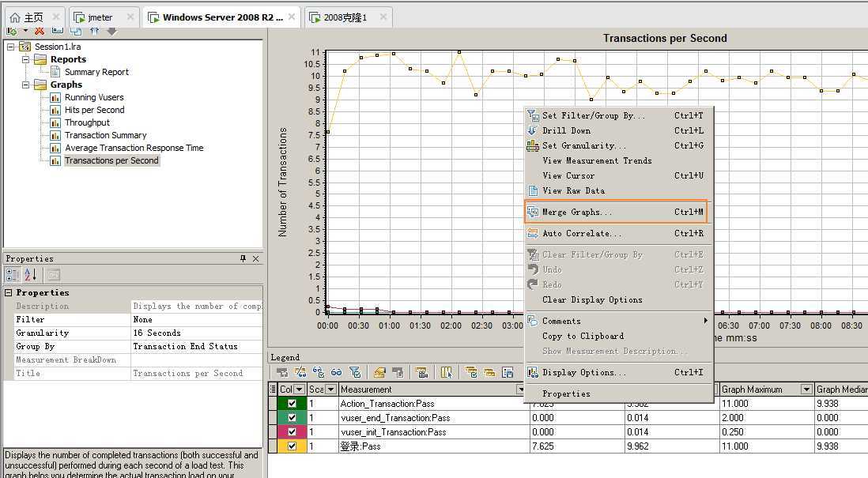
Task: Choose Display Options... from the context menu
Action: [x=617, y=372]
